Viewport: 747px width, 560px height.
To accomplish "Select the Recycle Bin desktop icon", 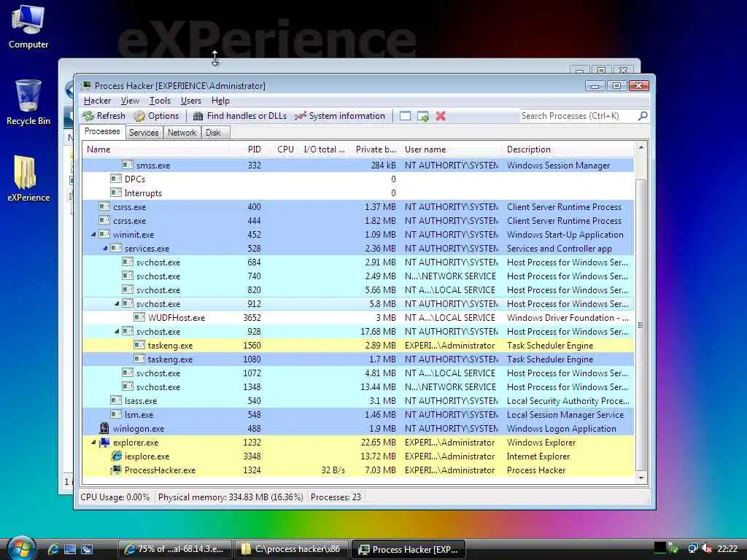I will (28, 102).
